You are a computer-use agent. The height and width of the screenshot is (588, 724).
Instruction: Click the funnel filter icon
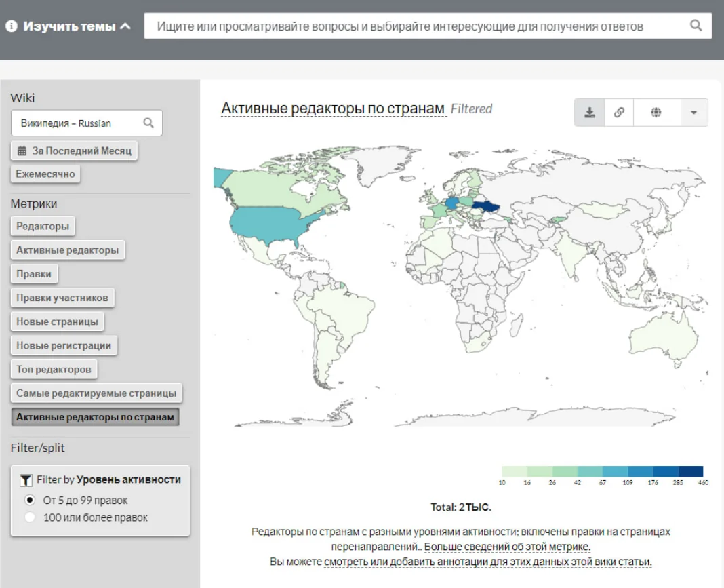(26, 480)
